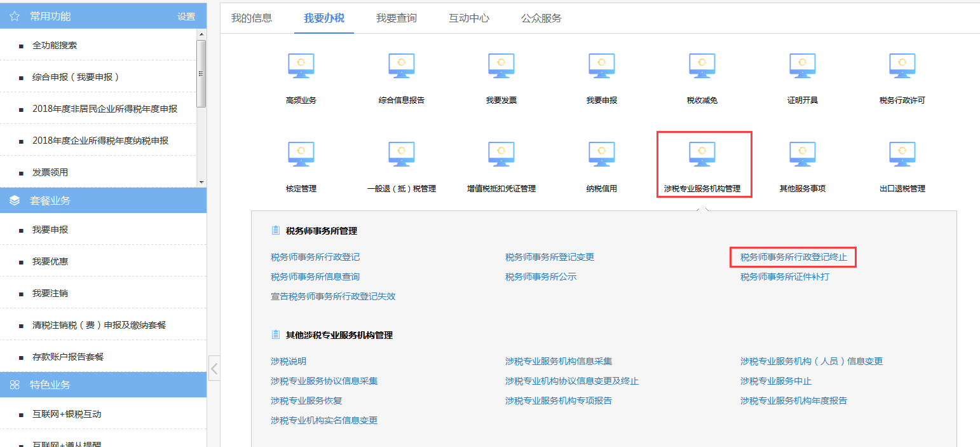Click the 涉税专业服务机构专项报告 link
The image size is (980, 447).
[x=559, y=401]
